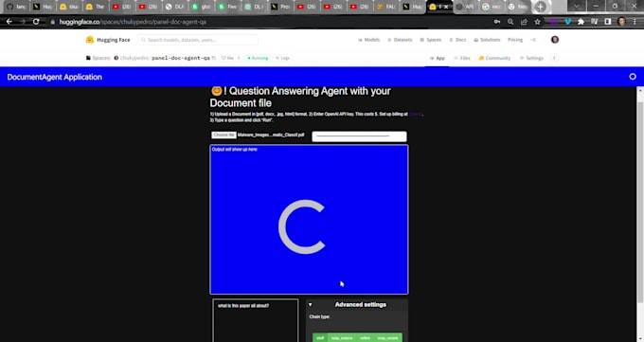Open the user profile avatar on Hugging Face

tap(555, 40)
